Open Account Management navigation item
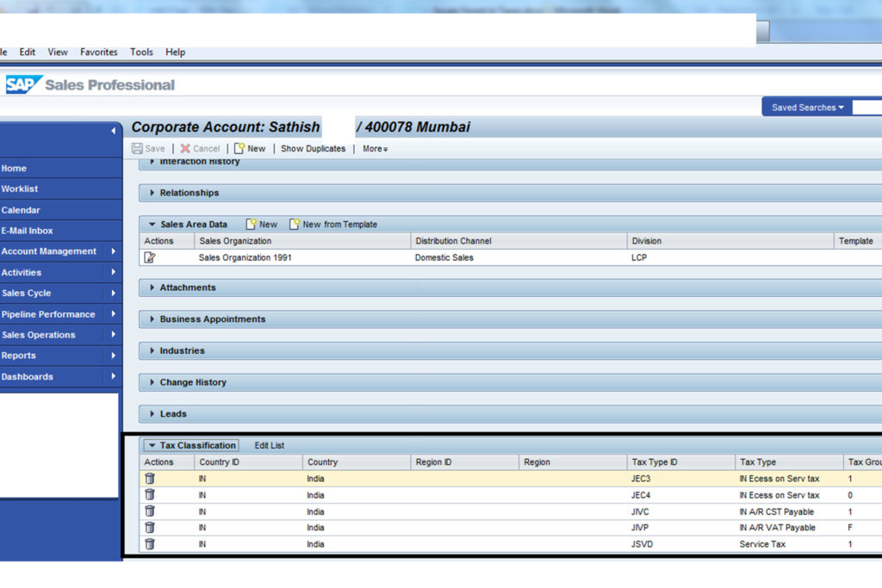Screen dimensions: 882x588 [x=48, y=251]
